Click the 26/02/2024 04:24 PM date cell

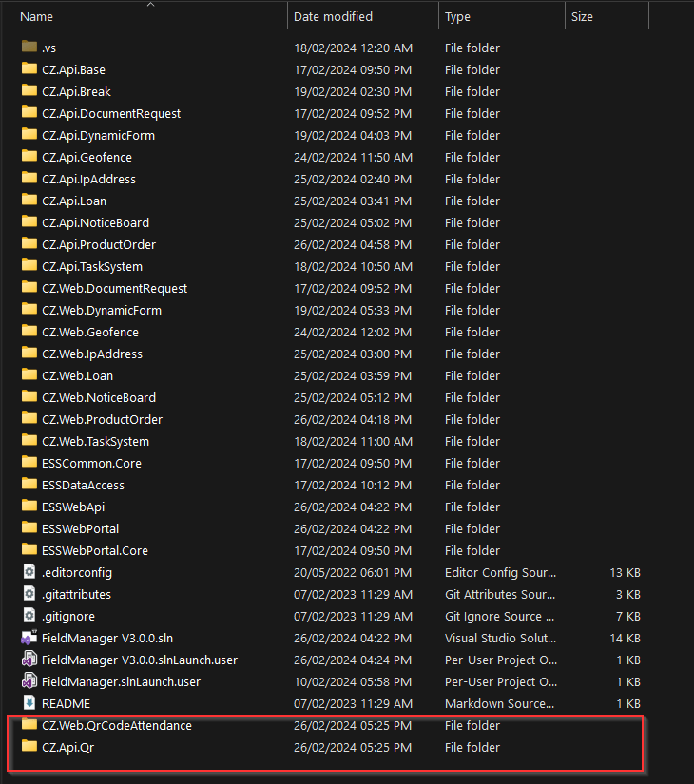tap(353, 660)
